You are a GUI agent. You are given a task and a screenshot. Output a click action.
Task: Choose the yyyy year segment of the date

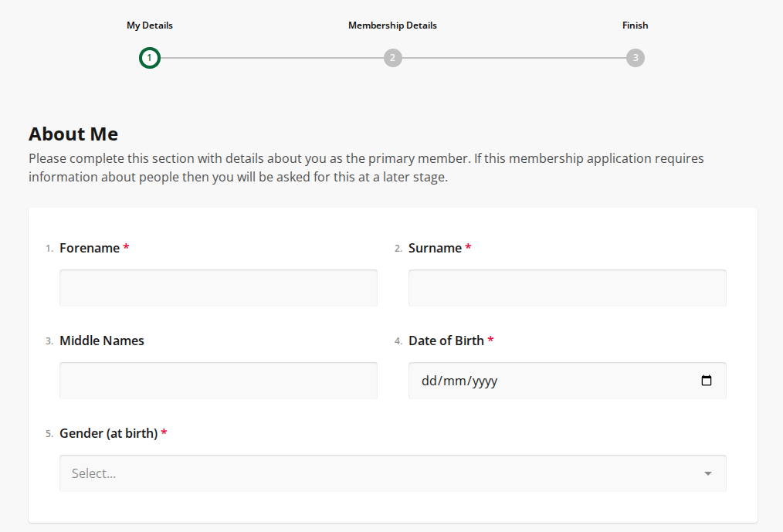pos(484,381)
